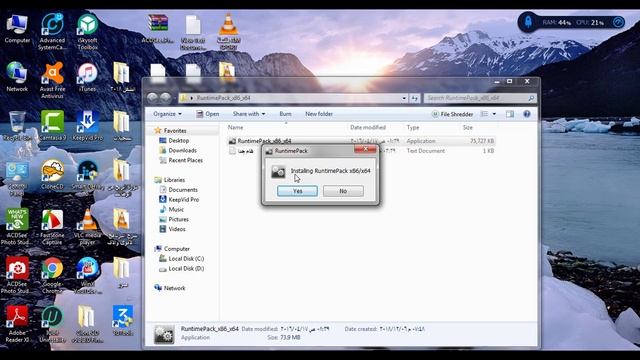Click the KeepVid Pro desktop icon
The width and height of the screenshot is (640, 360).
click(87, 126)
